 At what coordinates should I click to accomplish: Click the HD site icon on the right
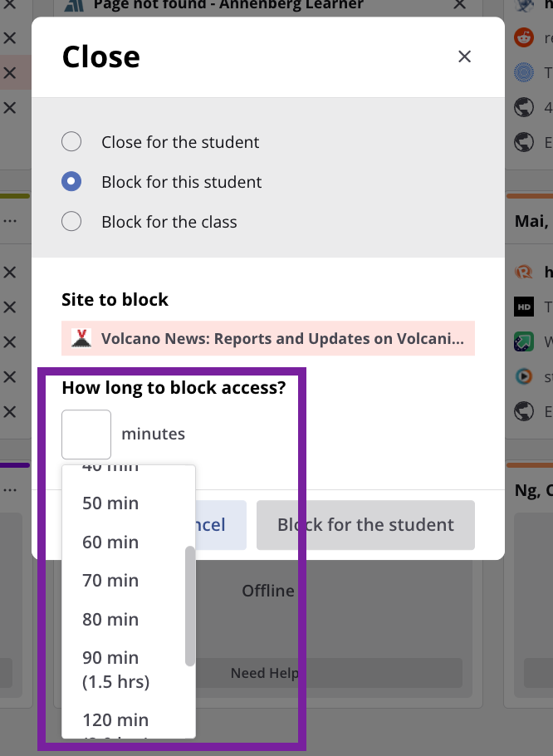(524, 307)
